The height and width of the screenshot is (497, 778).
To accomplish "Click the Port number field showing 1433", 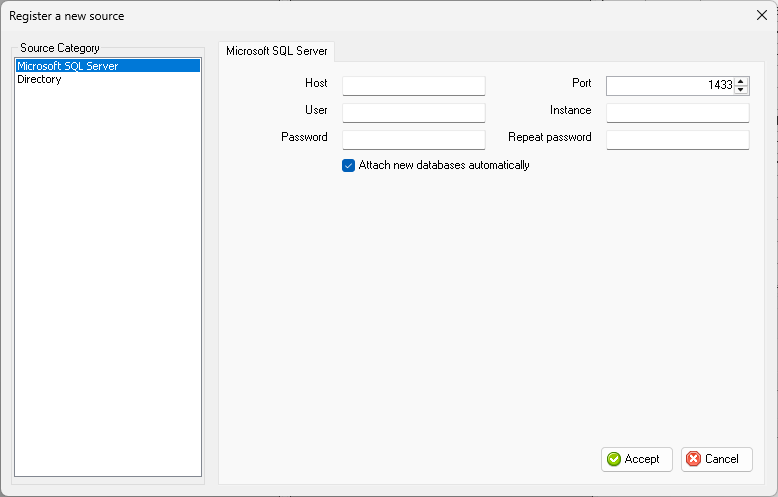I will coord(671,86).
